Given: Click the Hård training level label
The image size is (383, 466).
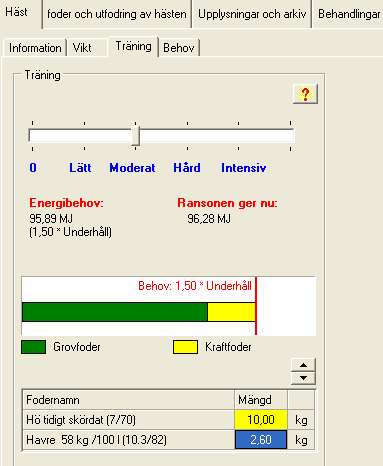Looking at the screenshot, I should pos(187,168).
